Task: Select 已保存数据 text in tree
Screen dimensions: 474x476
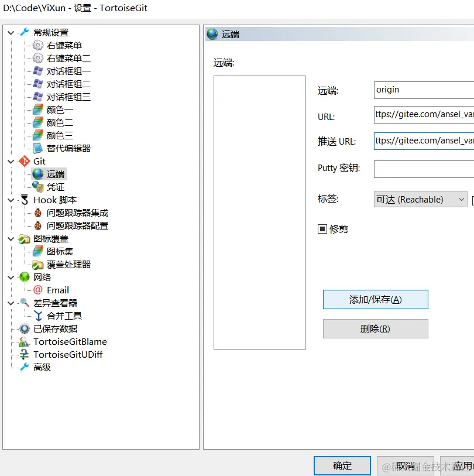Action: 55,329
